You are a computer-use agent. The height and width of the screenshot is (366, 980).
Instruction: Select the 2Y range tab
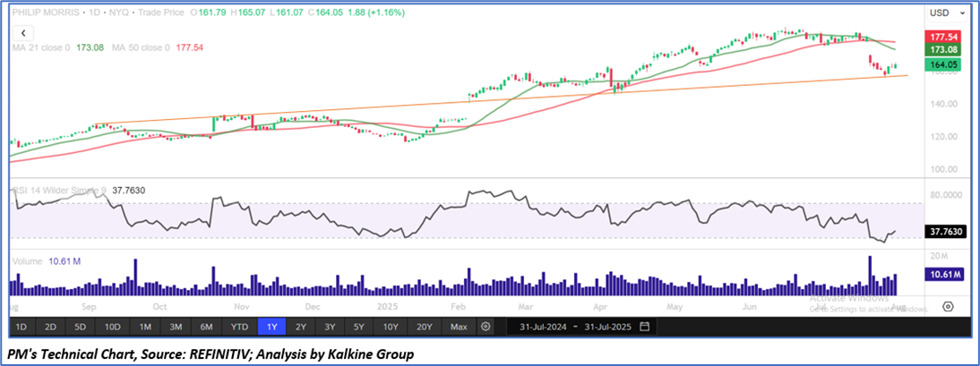[x=301, y=327]
